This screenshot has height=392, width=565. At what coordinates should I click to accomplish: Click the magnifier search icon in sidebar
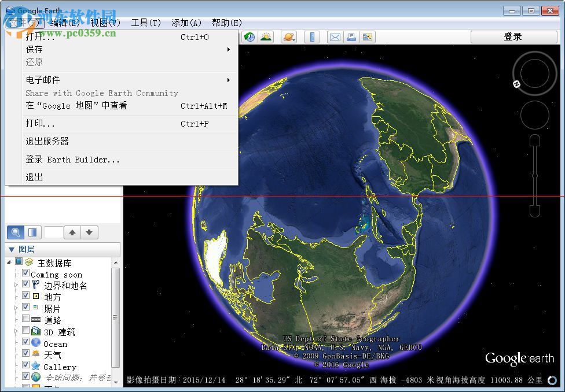(16, 232)
